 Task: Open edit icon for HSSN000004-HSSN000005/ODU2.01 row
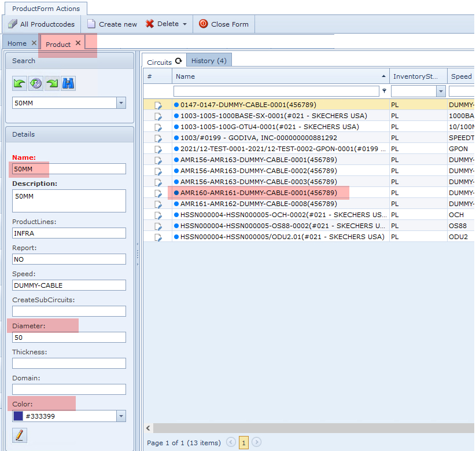point(158,237)
